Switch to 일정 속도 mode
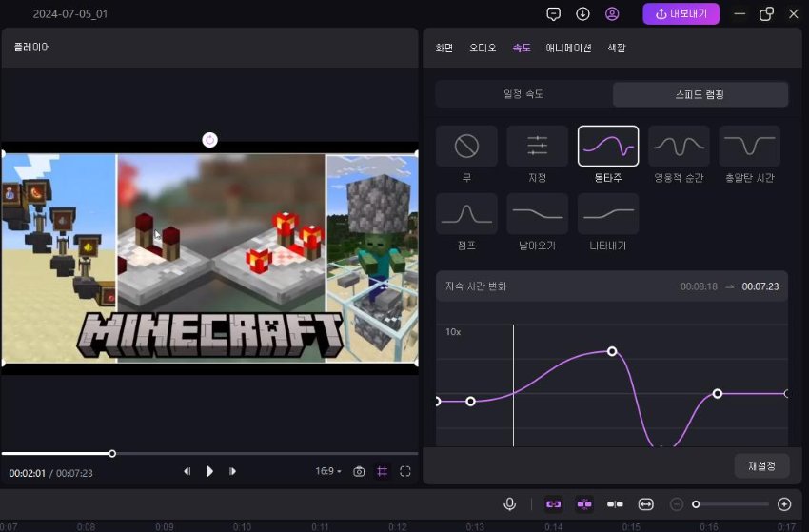 coord(523,94)
